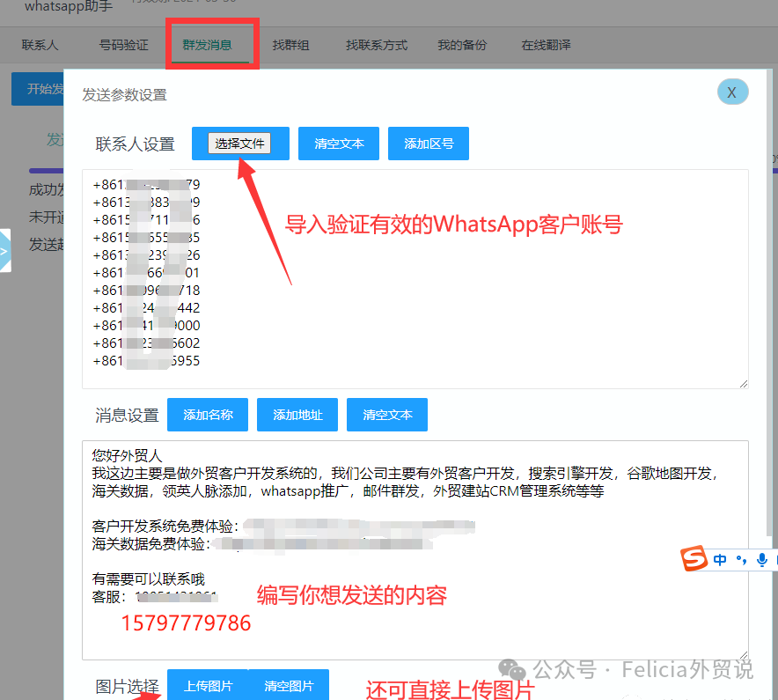The image size is (778, 700).
Task: Click the phone number ending in 718
Action: 146,291
